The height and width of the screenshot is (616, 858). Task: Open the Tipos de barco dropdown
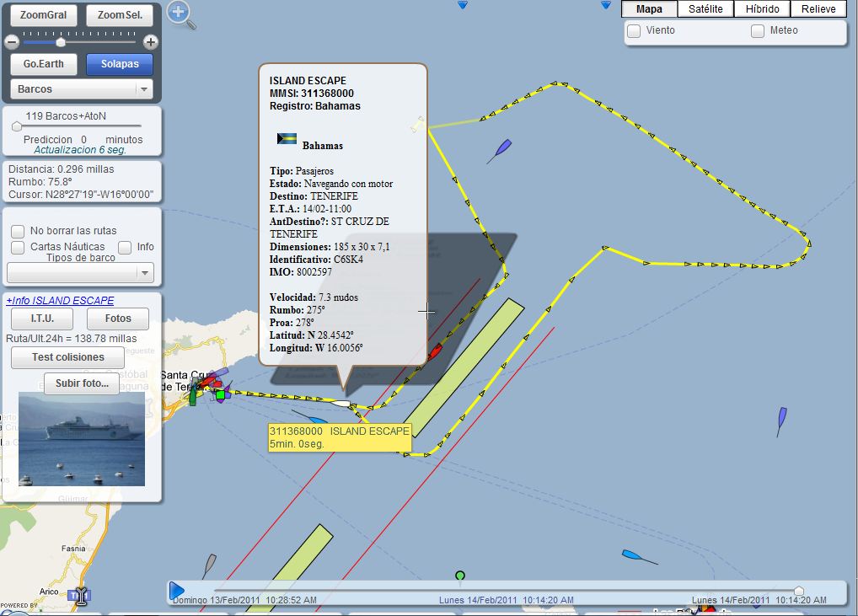(x=80, y=272)
